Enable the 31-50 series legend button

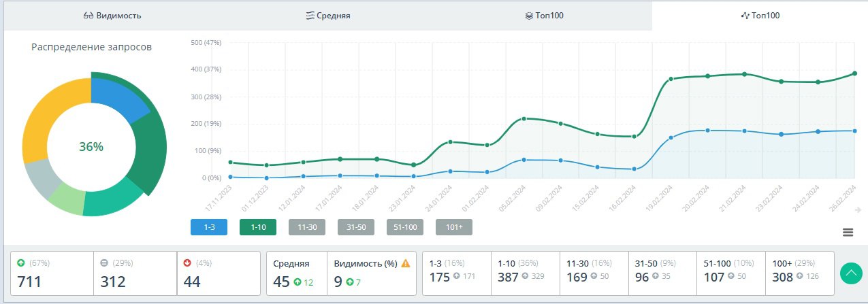356,228
